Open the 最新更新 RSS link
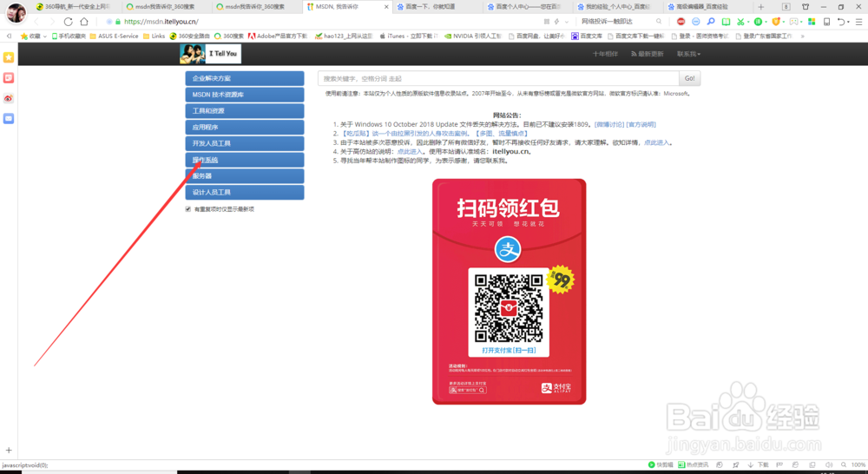 (x=648, y=54)
